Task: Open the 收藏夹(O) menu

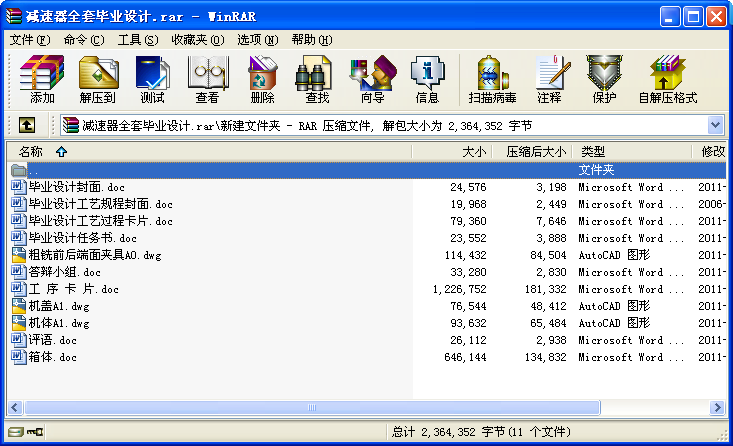Action: (198, 40)
